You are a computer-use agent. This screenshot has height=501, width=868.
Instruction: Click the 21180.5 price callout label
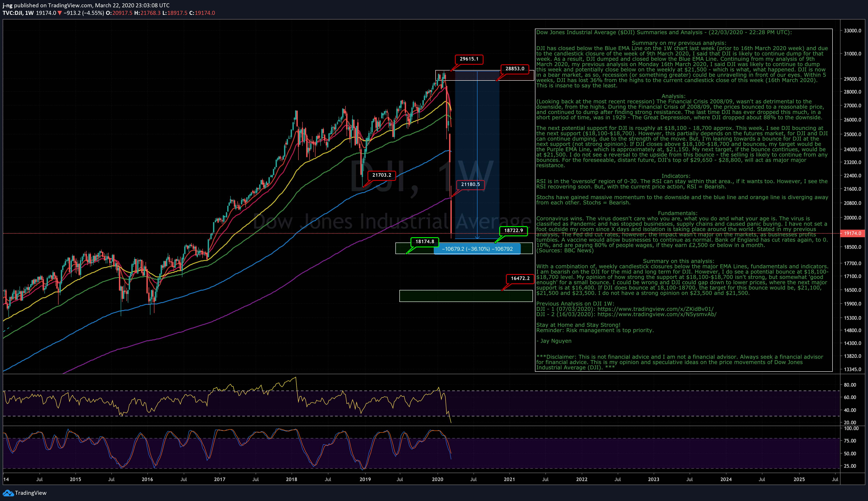click(470, 184)
